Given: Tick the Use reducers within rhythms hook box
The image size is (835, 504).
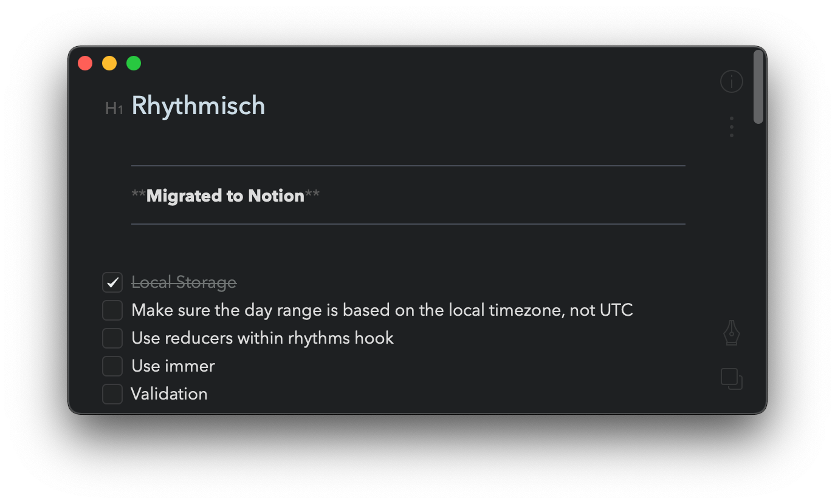Looking at the screenshot, I should [112, 338].
